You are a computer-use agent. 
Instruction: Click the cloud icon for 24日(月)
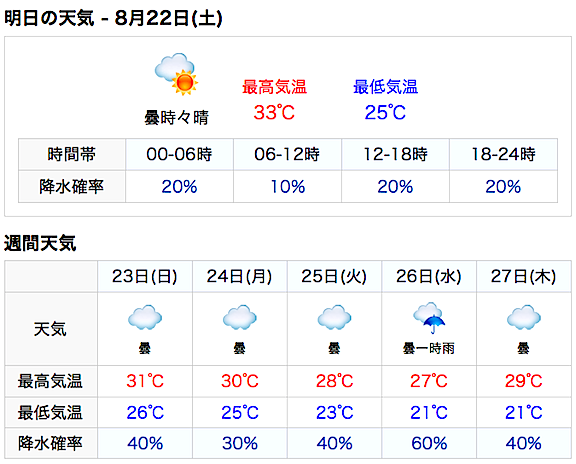point(240,317)
